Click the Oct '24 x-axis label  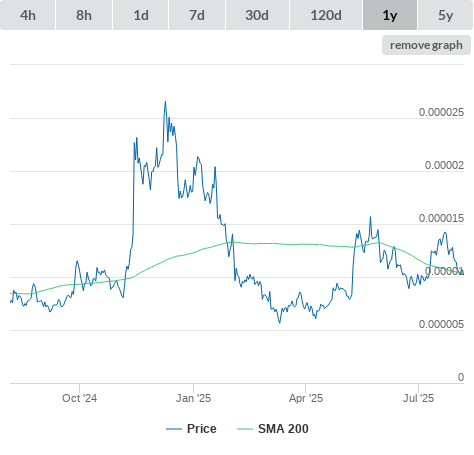click(79, 398)
